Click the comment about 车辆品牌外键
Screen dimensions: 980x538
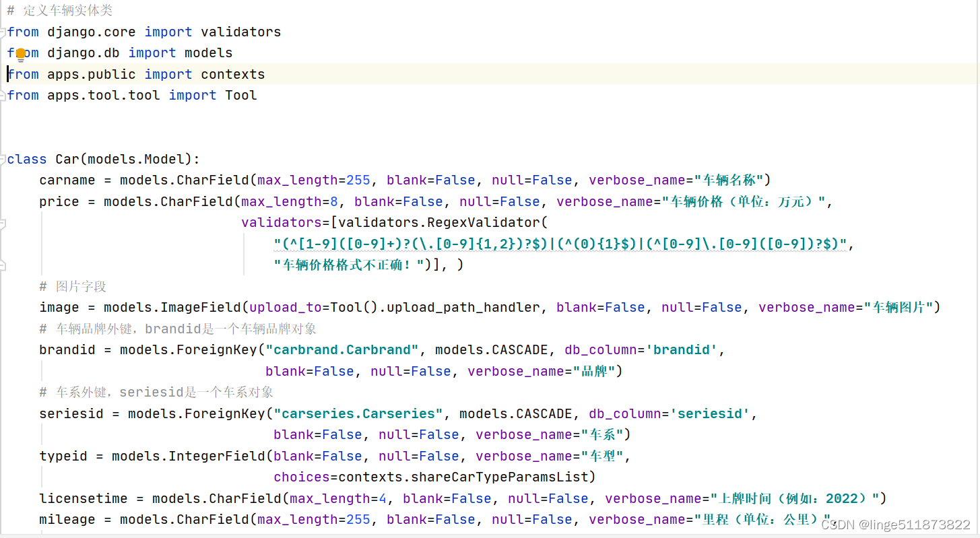pyautogui.click(x=178, y=329)
